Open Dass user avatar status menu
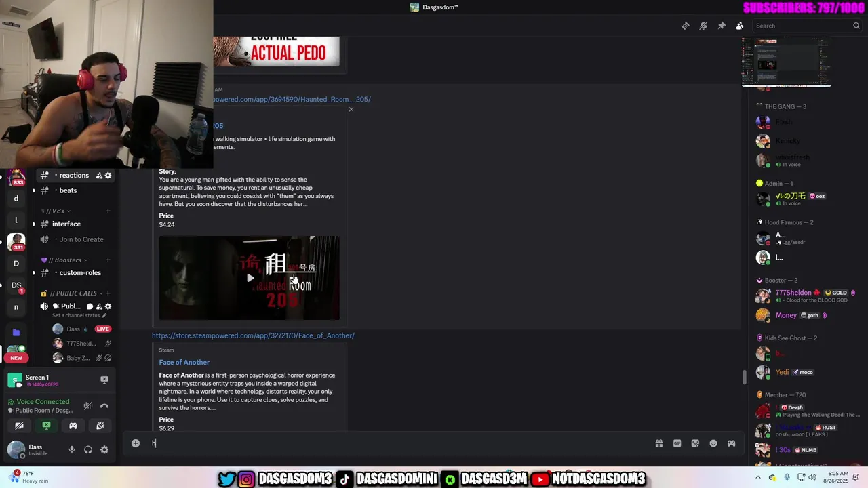This screenshot has height=488, width=868. (16, 449)
